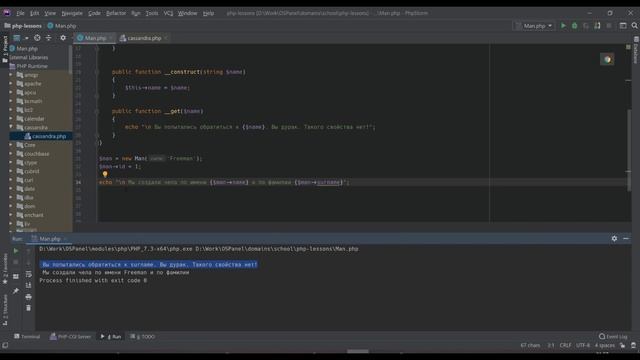Run Man.php with the green play button

tap(563, 26)
